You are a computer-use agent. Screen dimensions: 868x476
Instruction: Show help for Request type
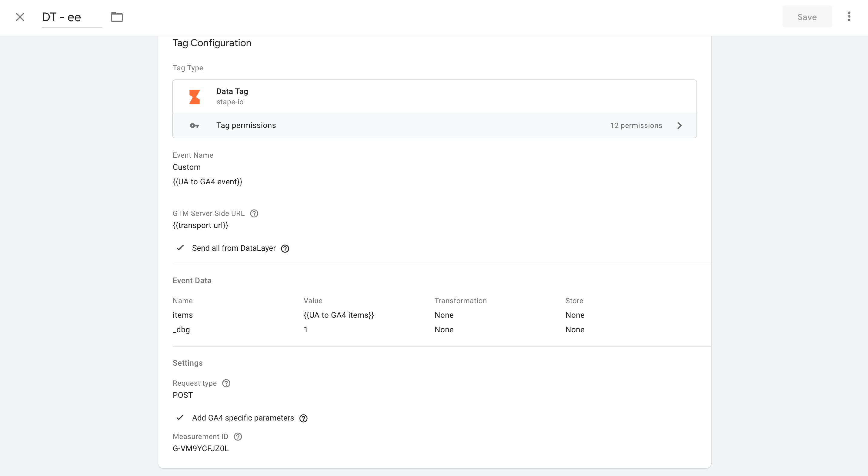pyautogui.click(x=226, y=383)
